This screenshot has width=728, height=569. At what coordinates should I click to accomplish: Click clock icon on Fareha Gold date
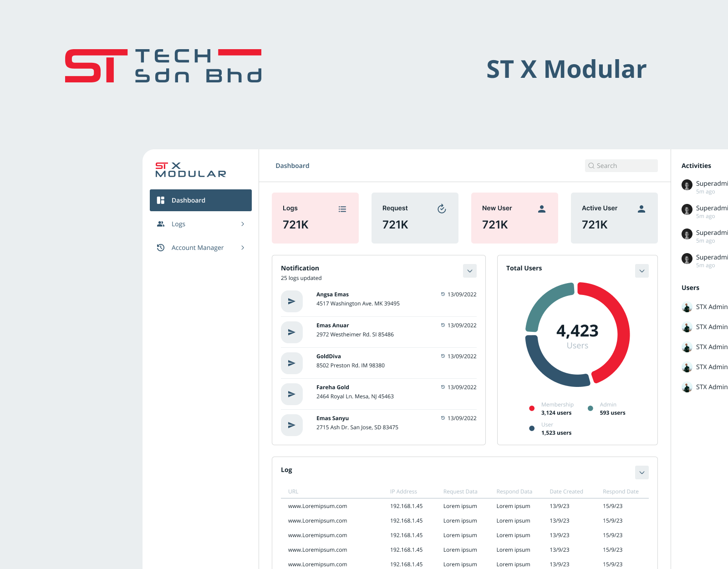[443, 387]
